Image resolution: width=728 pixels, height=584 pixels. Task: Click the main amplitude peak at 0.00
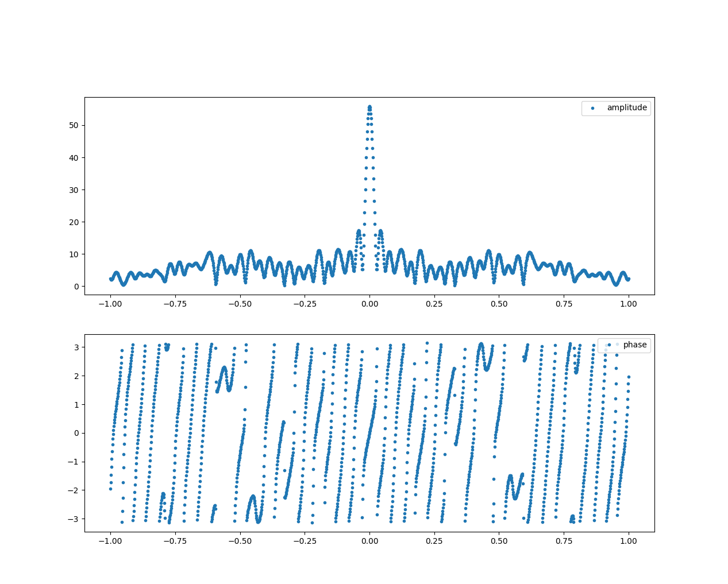(x=369, y=107)
